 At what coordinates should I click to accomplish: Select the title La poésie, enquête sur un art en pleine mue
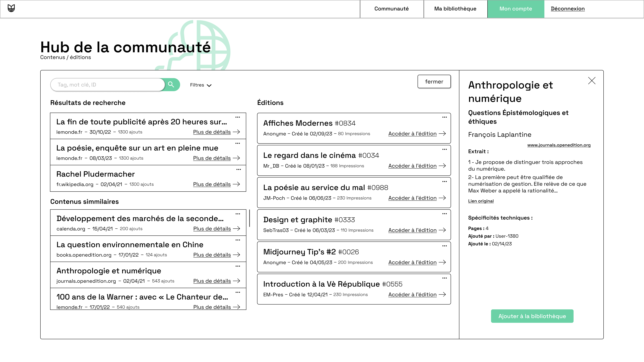click(137, 148)
